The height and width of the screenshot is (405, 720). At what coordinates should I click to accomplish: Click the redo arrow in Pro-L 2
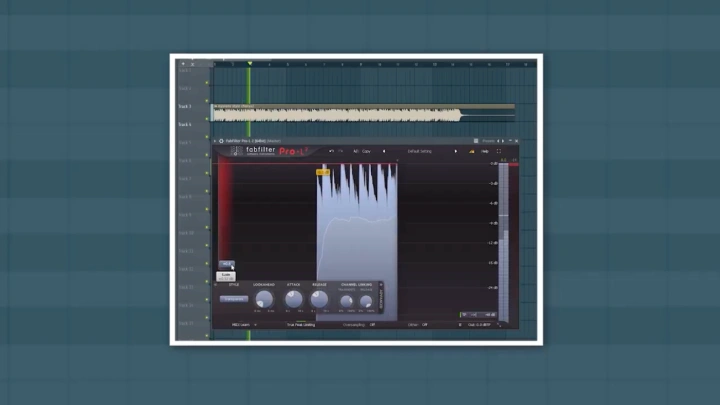341,151
